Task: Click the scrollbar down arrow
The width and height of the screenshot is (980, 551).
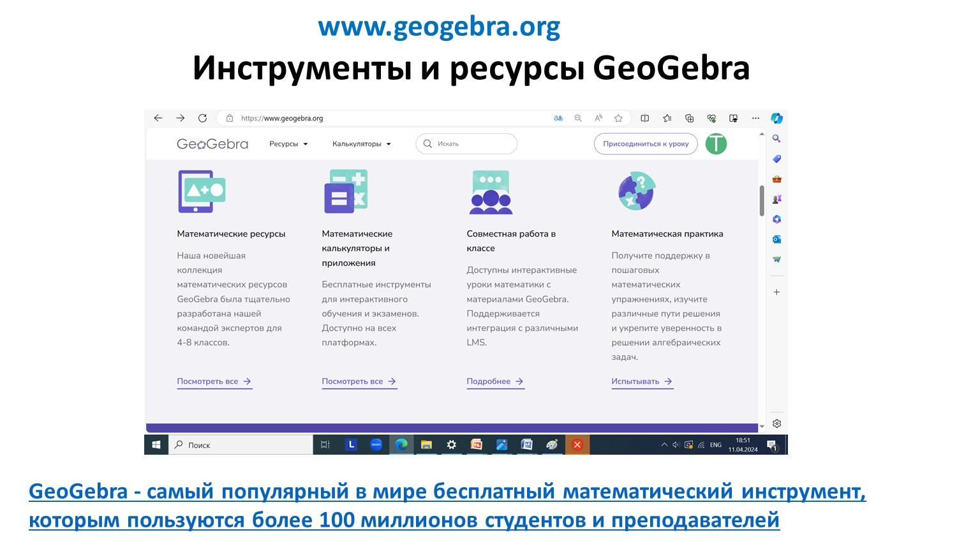Action: pos(762,427)
